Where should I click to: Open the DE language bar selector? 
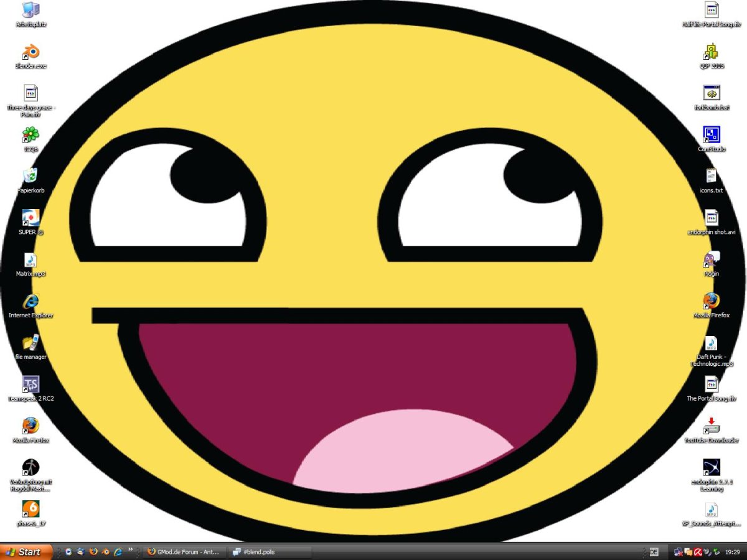click(x=654, y=552)
